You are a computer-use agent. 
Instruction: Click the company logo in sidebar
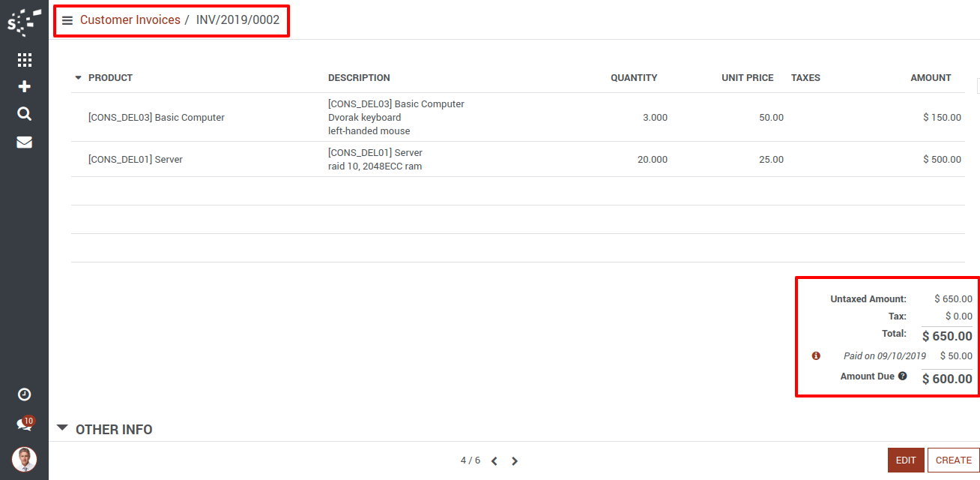tap(24, 22)
